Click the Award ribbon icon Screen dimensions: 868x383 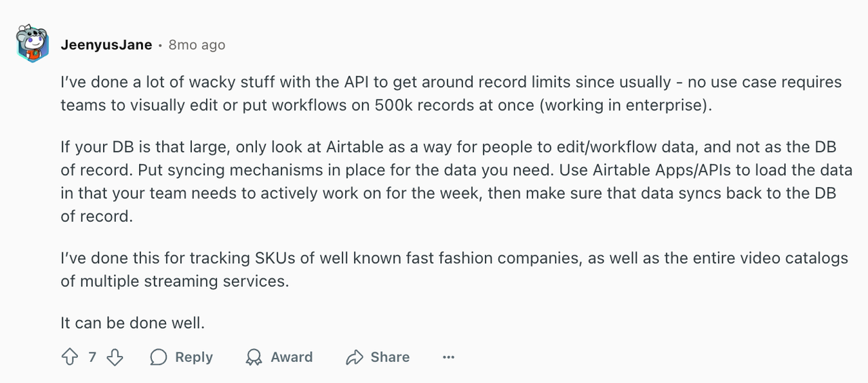[x=254, y=357]
